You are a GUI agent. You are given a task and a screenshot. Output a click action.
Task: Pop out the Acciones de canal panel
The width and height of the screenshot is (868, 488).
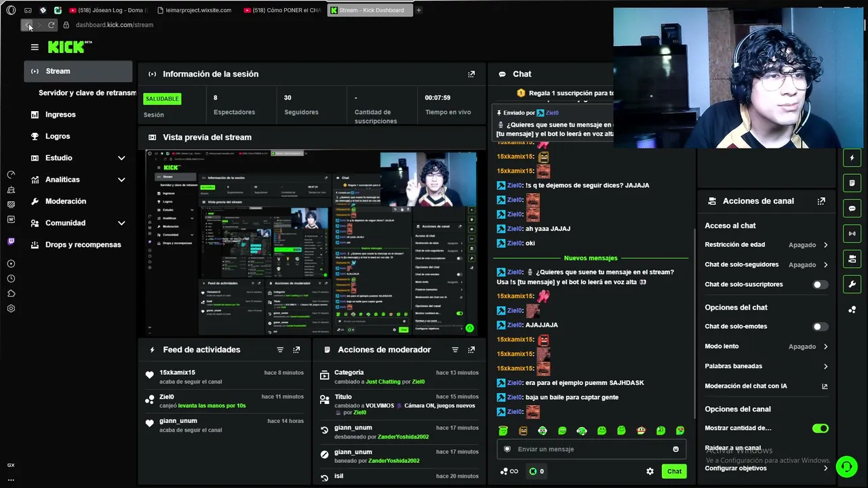pyautogui.click(x=821, y=201)
